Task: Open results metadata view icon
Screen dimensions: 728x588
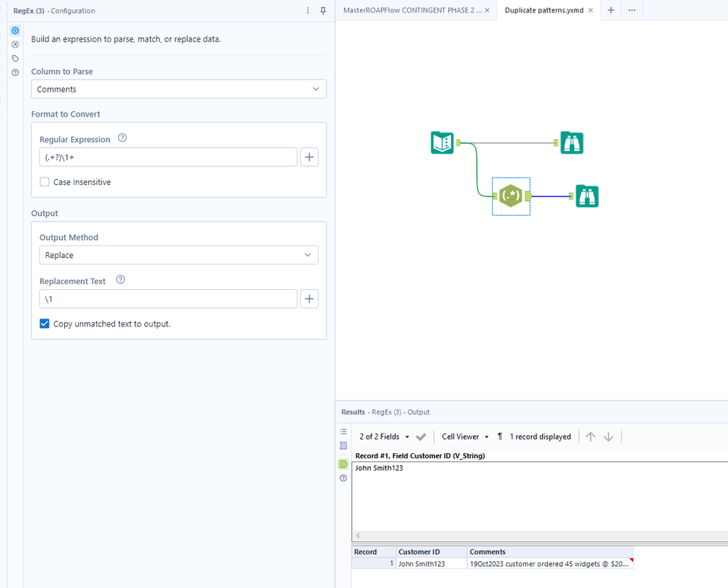Action: pyautogui.click(x=343, y=445)
